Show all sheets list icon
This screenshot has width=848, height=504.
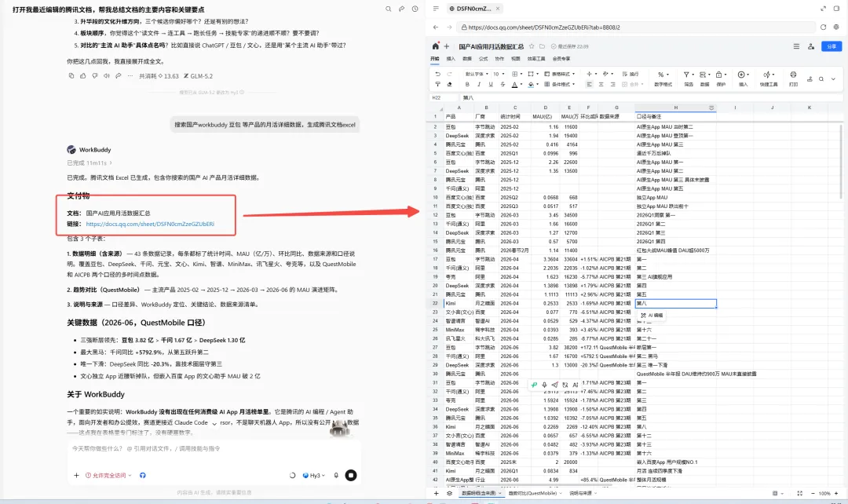449,493
